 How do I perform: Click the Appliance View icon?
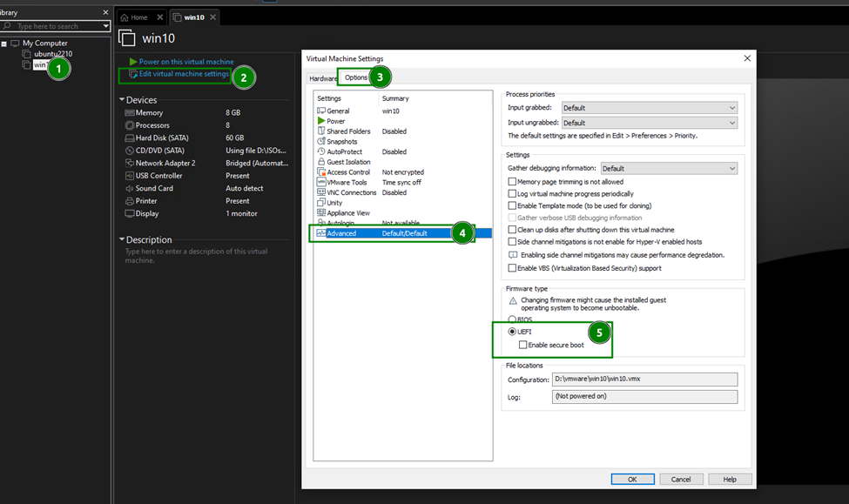click(321, 212)
